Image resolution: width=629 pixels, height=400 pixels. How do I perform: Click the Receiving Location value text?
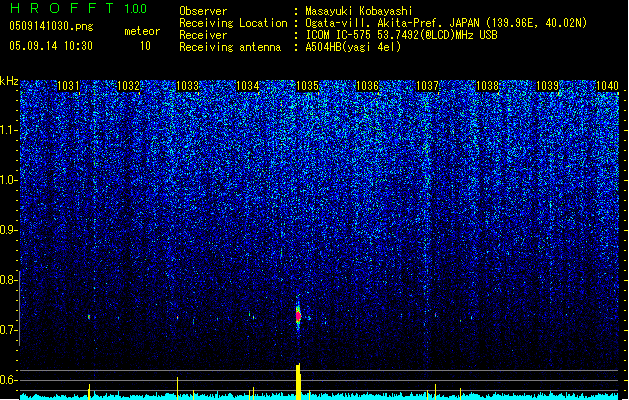446,23
